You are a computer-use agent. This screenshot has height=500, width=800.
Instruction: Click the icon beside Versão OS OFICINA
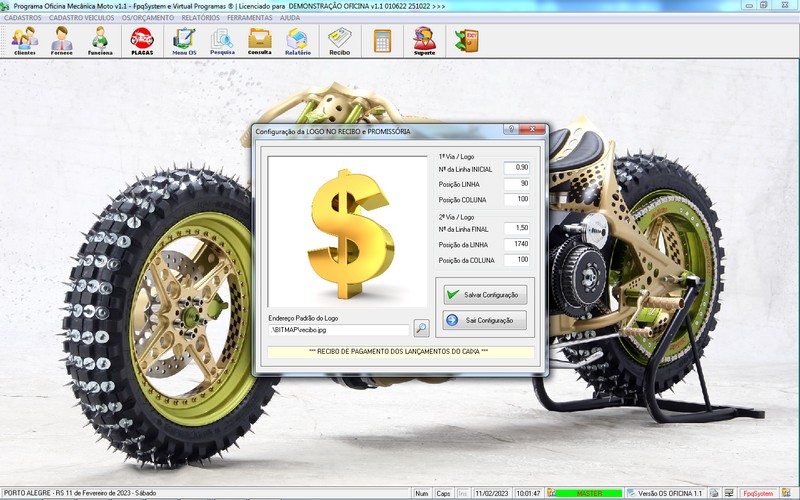[x=632, y=493]
